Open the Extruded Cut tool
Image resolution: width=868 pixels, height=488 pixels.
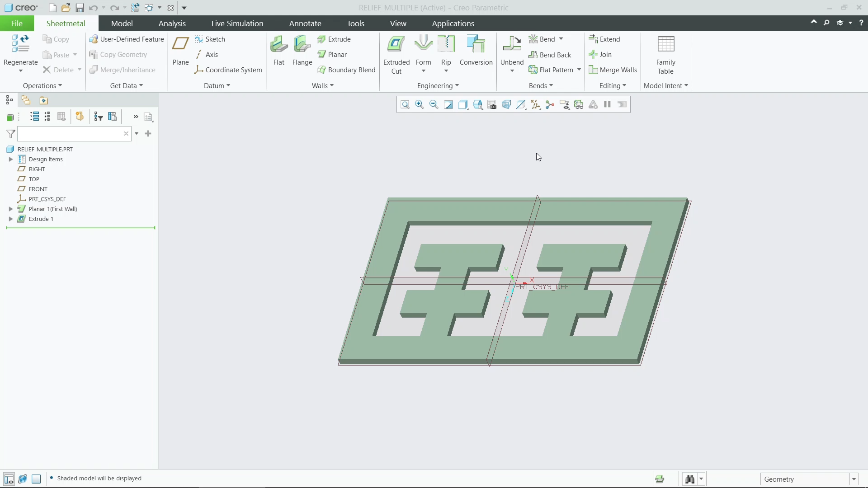point(396,54)
